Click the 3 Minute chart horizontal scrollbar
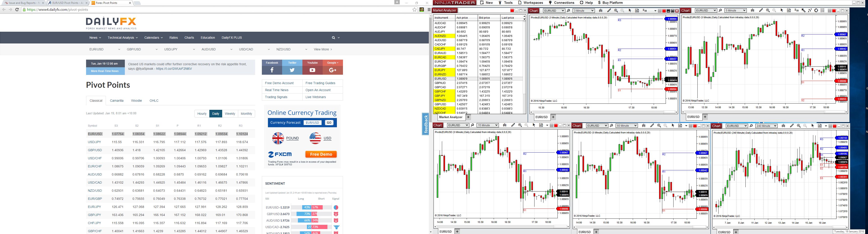The width and height of the screenshot is (868, 234). tap(603, 112)
